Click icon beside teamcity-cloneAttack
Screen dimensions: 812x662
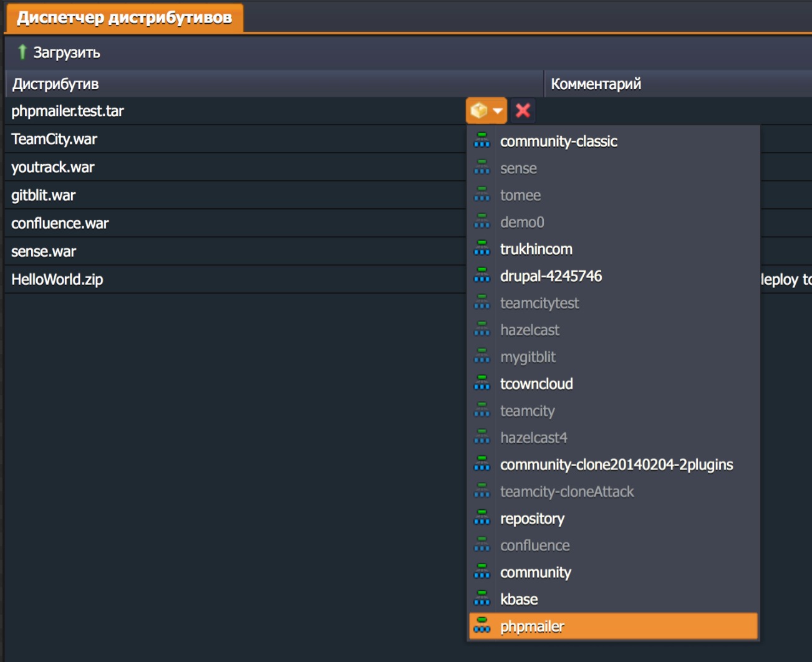[x=482, y=491]
